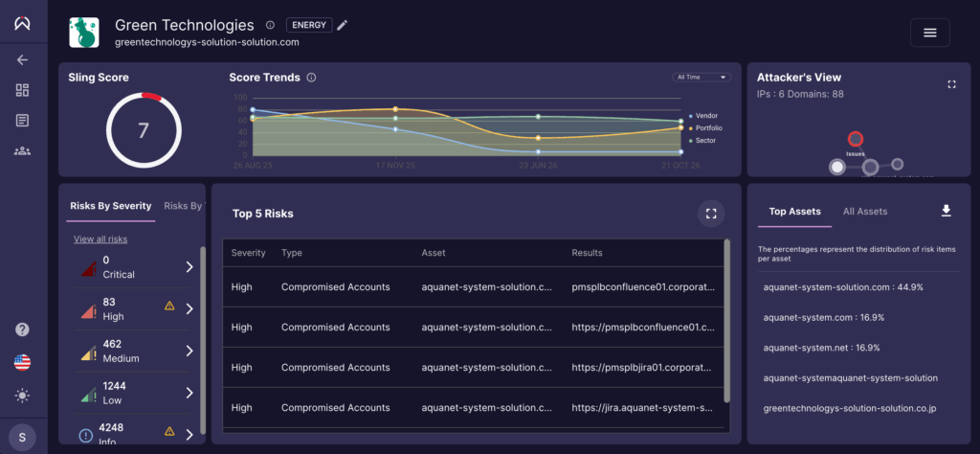This screenshot has height=454, width=980.
Task: Expand Attacker's View to fullscreen
Action: point(952,83)
